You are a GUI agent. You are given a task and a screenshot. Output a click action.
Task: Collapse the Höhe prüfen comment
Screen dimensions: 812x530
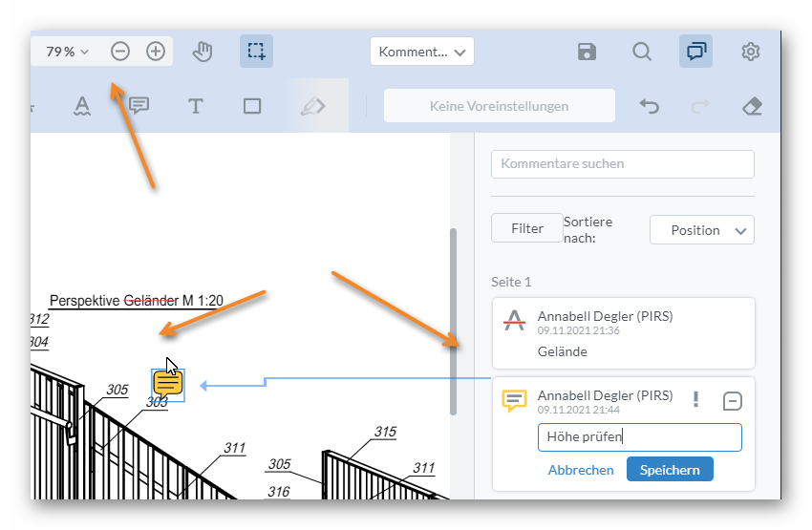pyautogui.click(x=733, y=401)
